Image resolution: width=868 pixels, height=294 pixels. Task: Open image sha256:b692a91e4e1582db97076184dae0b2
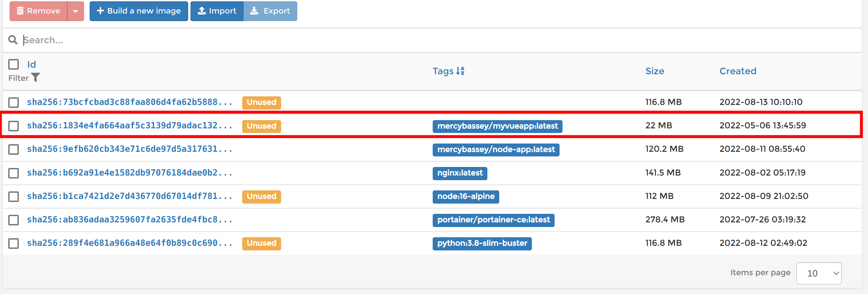(130, 173)
